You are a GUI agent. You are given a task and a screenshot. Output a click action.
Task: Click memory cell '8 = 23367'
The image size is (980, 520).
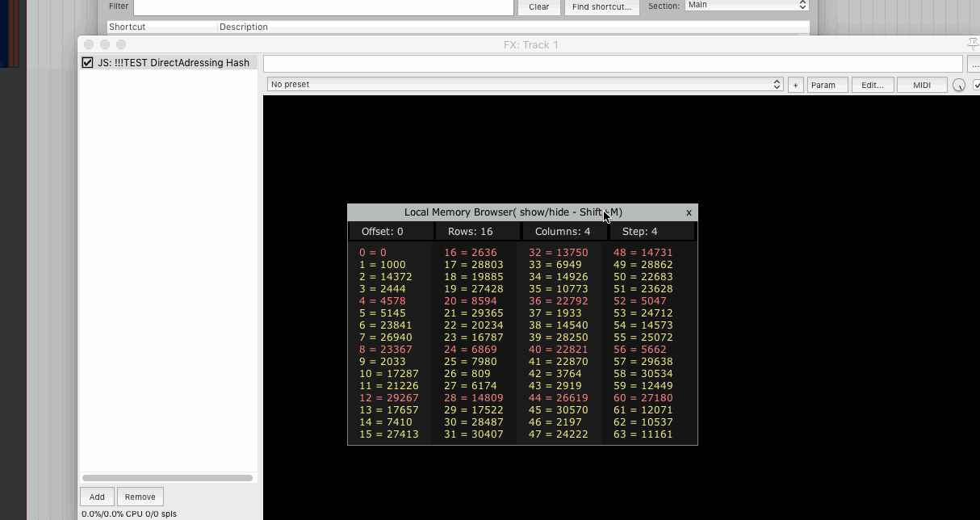(386, 350)
